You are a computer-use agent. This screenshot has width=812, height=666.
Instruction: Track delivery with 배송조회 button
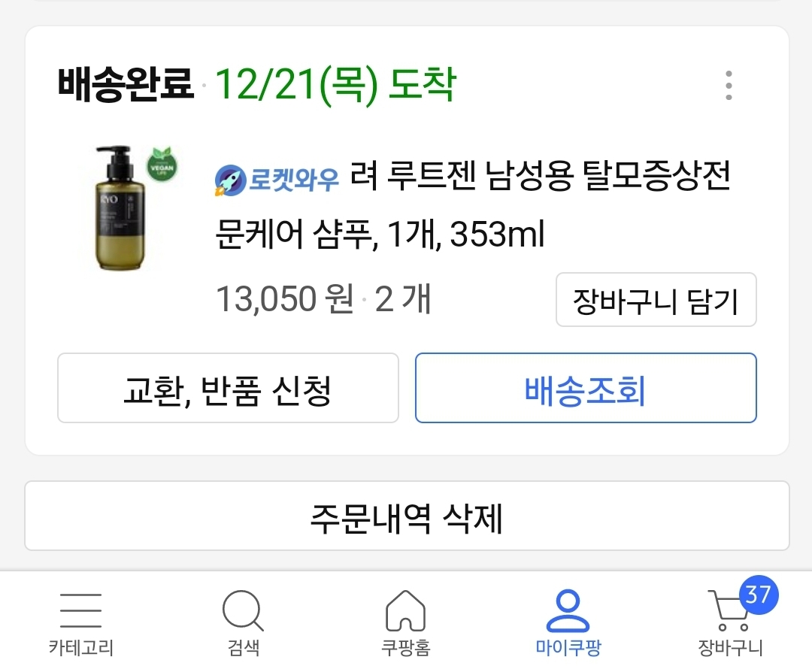point(586,389)
